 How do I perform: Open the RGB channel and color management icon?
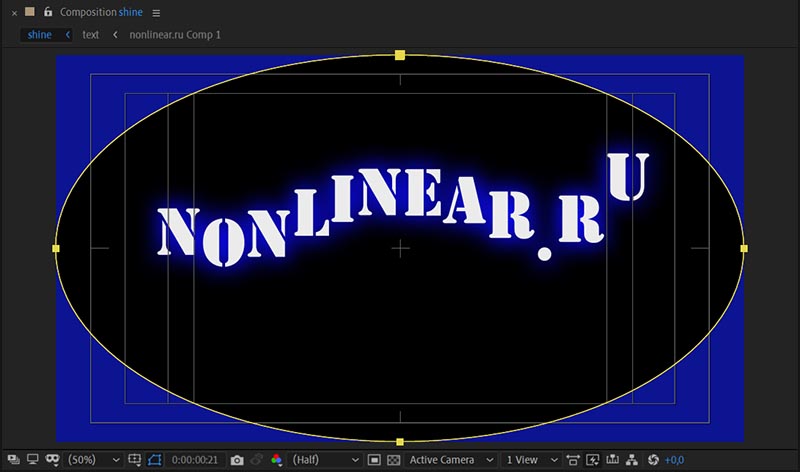click(x=277, y=460)
